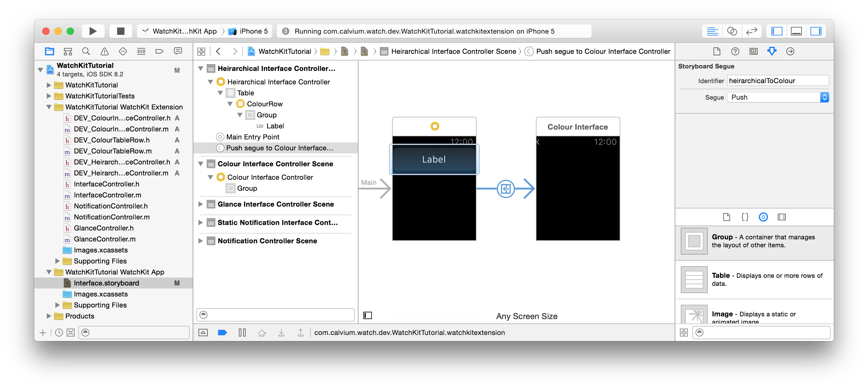The width and height of the screenshot is (868, 390).
Task: Collapse the WatchKitTutorial WatchKit App group
Action: (x=49, y=272)
